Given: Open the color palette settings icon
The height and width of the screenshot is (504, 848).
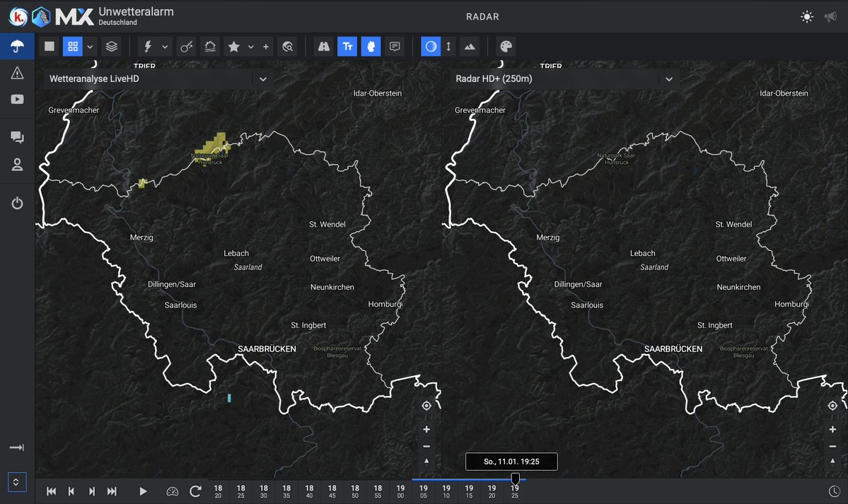Looking at the screenshot, I should (x=506, y=46).
